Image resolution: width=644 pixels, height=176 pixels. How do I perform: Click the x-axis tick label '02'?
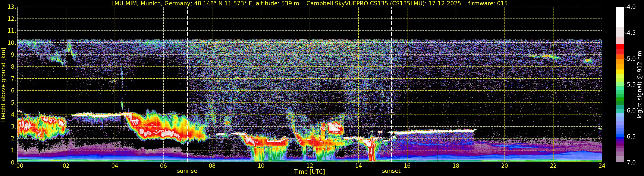66,166
